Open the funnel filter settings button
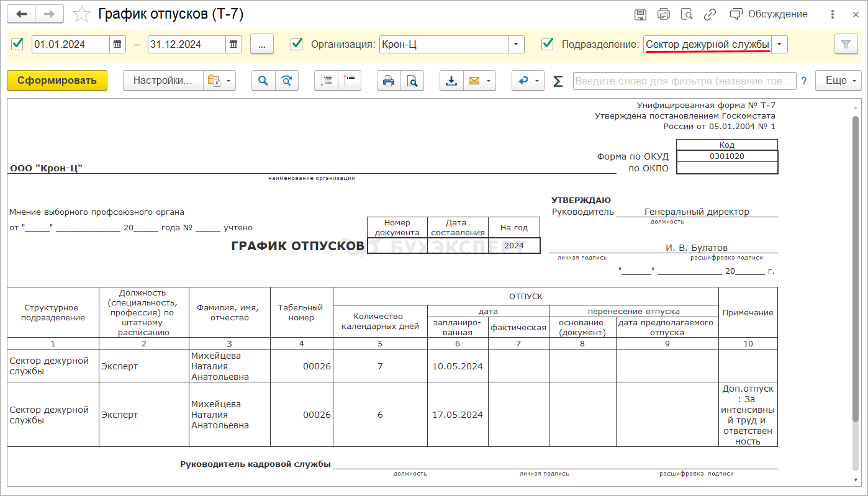 [845, 44]
